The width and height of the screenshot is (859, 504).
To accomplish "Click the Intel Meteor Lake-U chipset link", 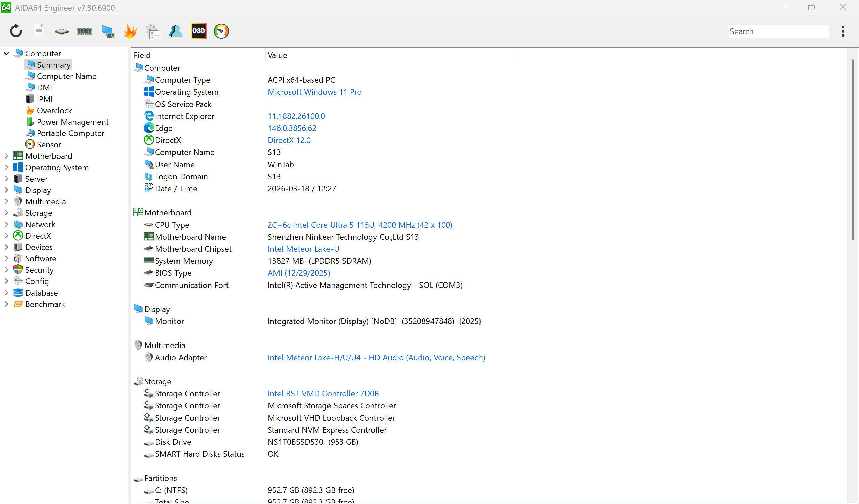I will 303,249.
